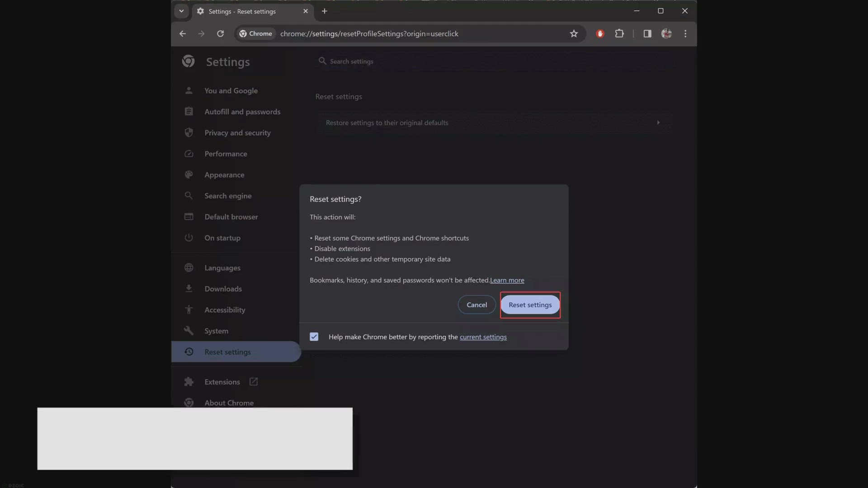
Task: Click the browser back arrow
Action: click(x=183, y=34)
